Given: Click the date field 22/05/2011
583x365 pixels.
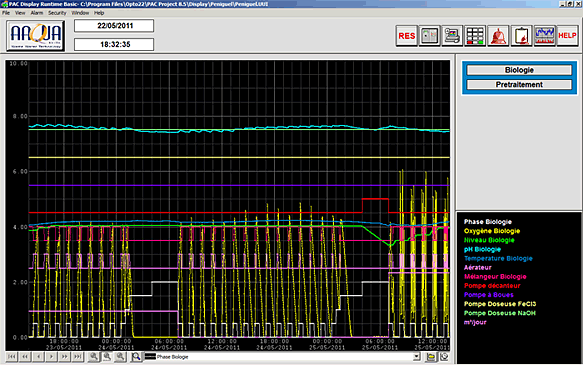Looking at the screenshot, I should 114,26.
